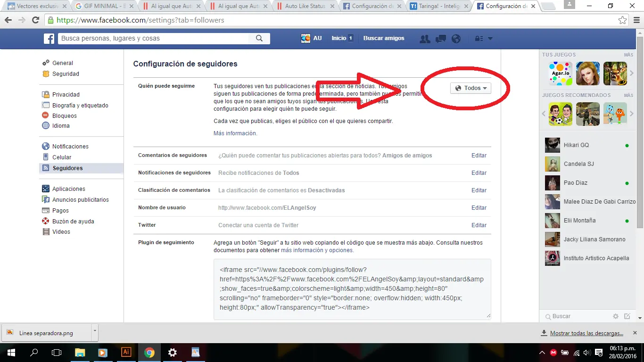
Task: Go back with browser back arrow
Action: coord(8,20)
